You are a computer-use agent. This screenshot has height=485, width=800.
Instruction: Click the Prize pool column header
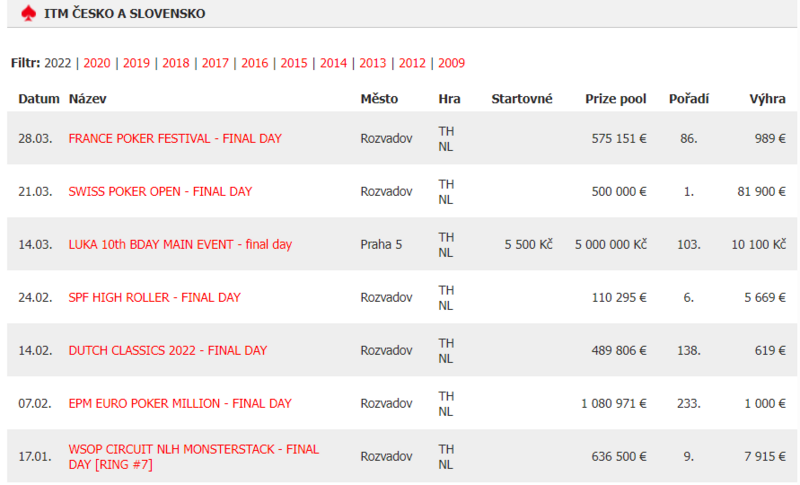[x=616, y=99]
